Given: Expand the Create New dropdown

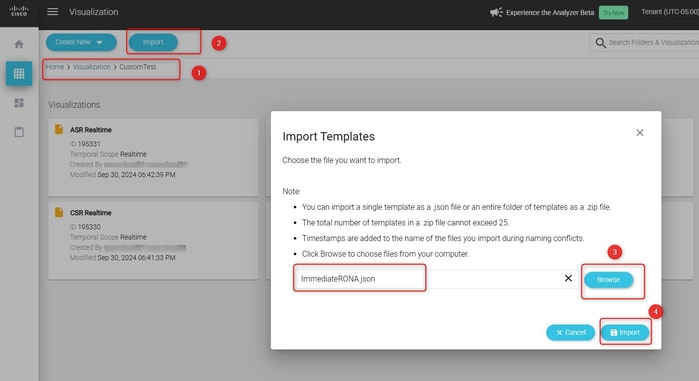Looking at the screenshot, I should 81,42.
